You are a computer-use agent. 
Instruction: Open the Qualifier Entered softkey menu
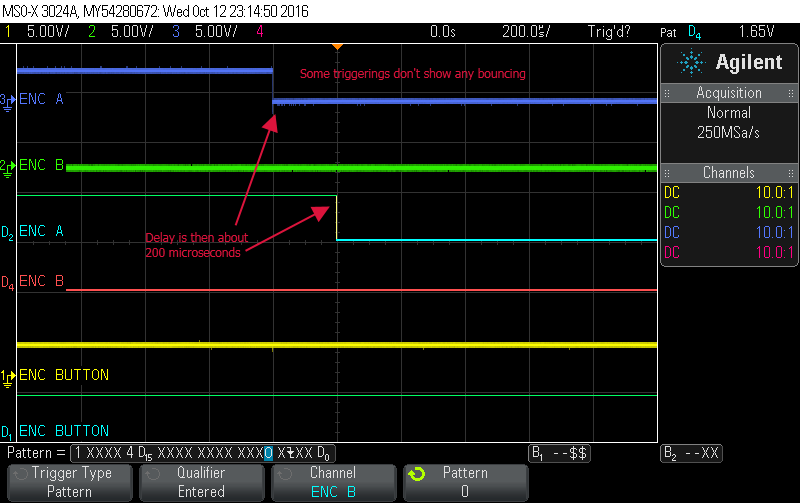201,482
